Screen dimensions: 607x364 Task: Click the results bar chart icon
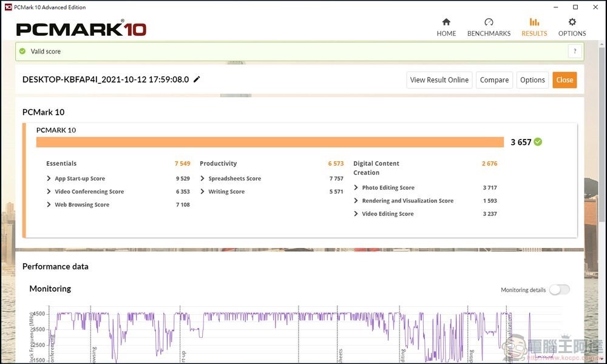click(534, 22)
